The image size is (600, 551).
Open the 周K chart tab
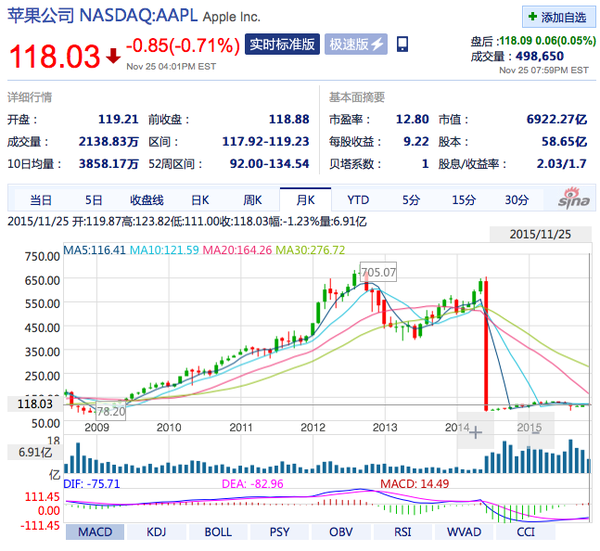pos(253,200)
